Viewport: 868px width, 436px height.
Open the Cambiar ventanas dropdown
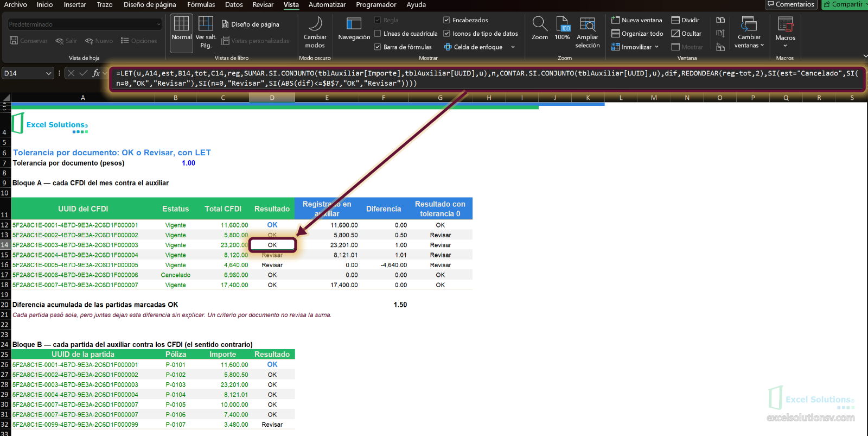[749, 33]
